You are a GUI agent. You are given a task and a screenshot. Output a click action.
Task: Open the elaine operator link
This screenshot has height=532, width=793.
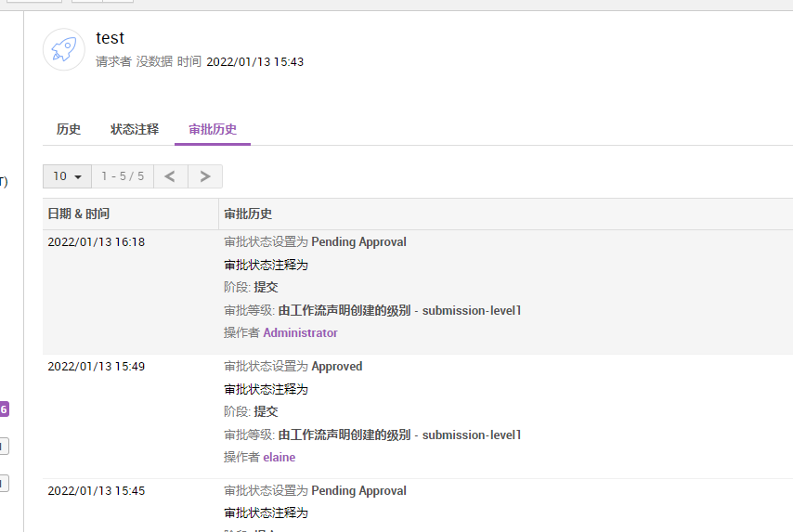point(279,457)
